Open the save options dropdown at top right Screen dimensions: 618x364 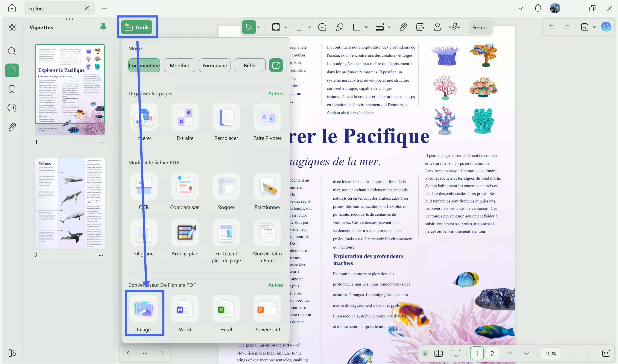click(x=594, y=27)
